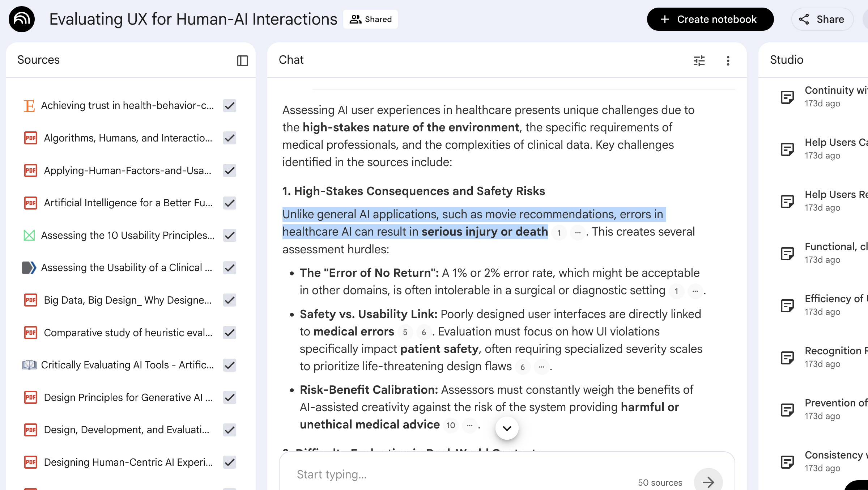Open Critically Evaluating AI Tools source
The height and width of the screenshot is (490, 868).
(x=127, y=365)
